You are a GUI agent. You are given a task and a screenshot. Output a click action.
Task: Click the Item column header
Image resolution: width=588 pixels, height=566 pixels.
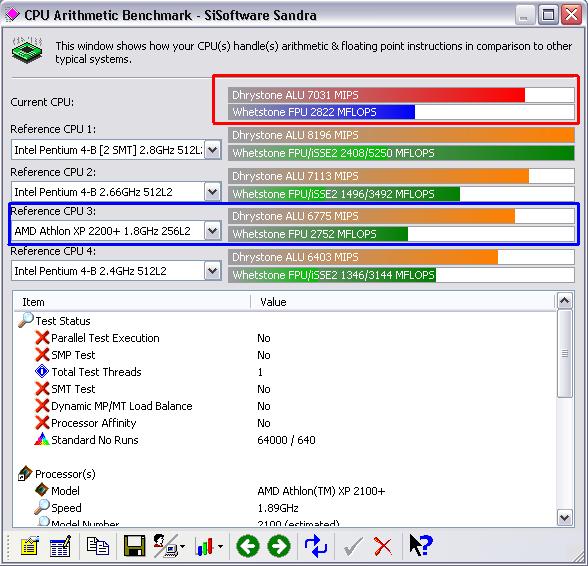tap(132, 302)
